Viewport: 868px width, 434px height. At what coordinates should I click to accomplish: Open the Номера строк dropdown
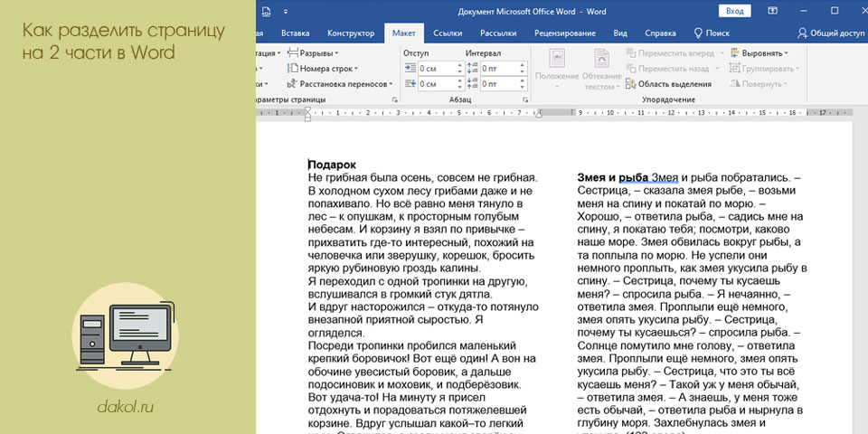(x=323, y=69)
